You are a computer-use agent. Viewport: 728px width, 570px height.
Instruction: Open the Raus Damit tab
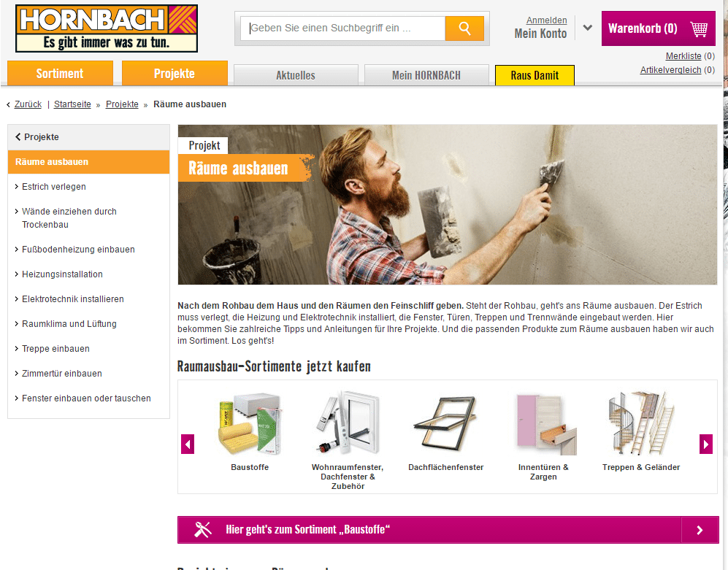(x=534, y=75)
